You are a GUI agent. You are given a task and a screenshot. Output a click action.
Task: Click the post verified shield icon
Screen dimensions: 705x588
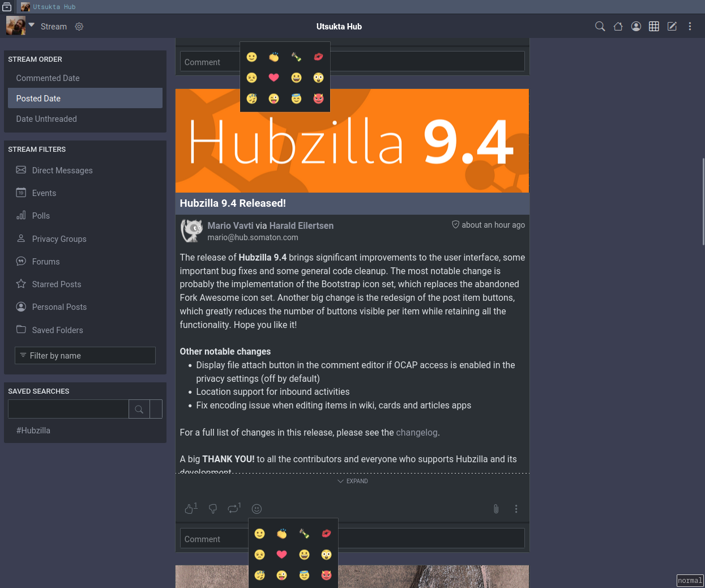pyautogui.click(x=455, y=224)
